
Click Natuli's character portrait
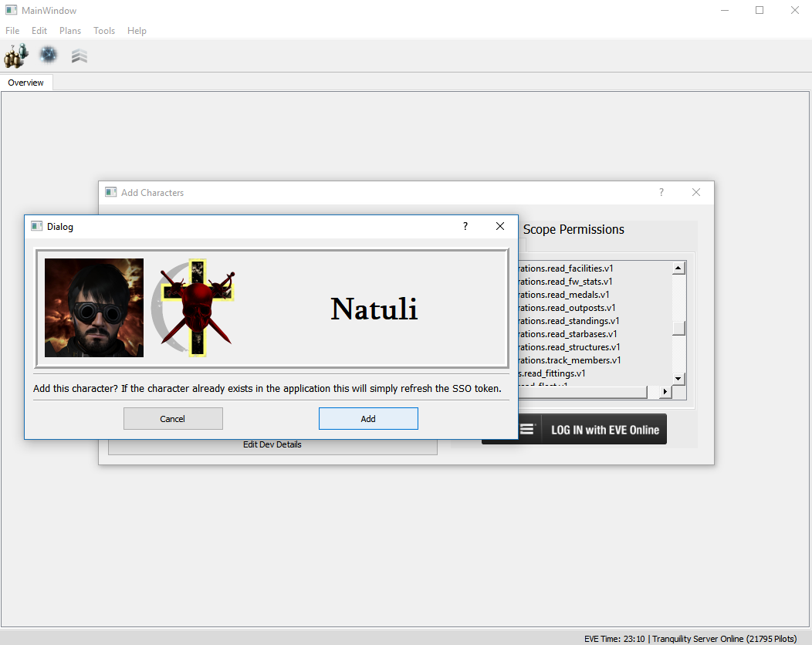[94, 308]
